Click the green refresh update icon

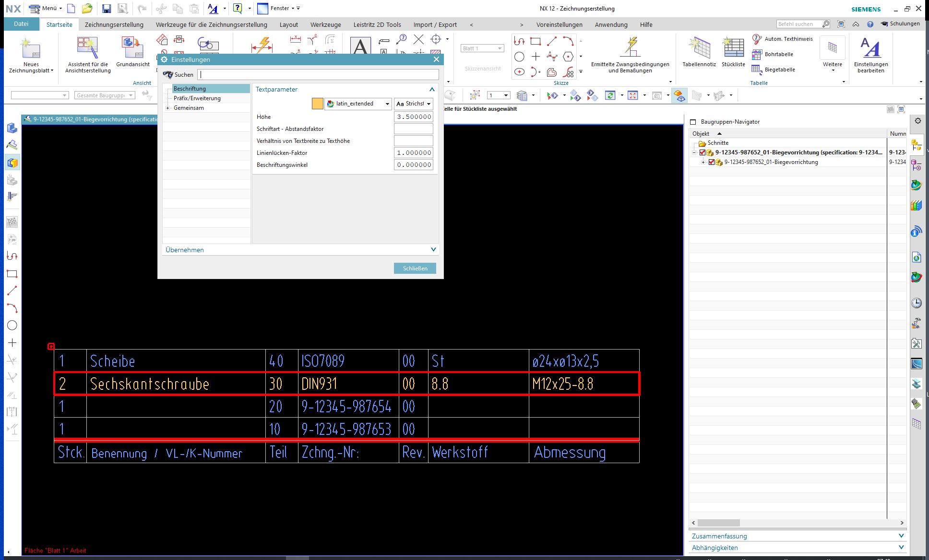610,95
